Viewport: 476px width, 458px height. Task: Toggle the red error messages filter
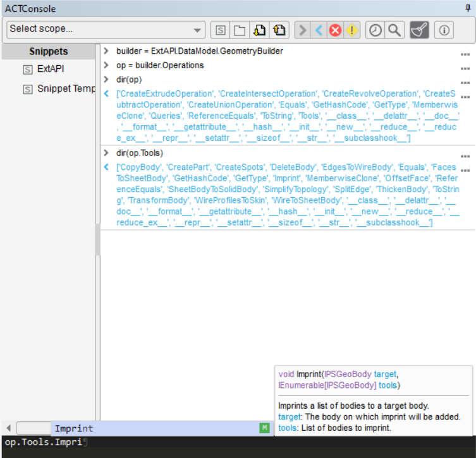click(x=335, y=30)
